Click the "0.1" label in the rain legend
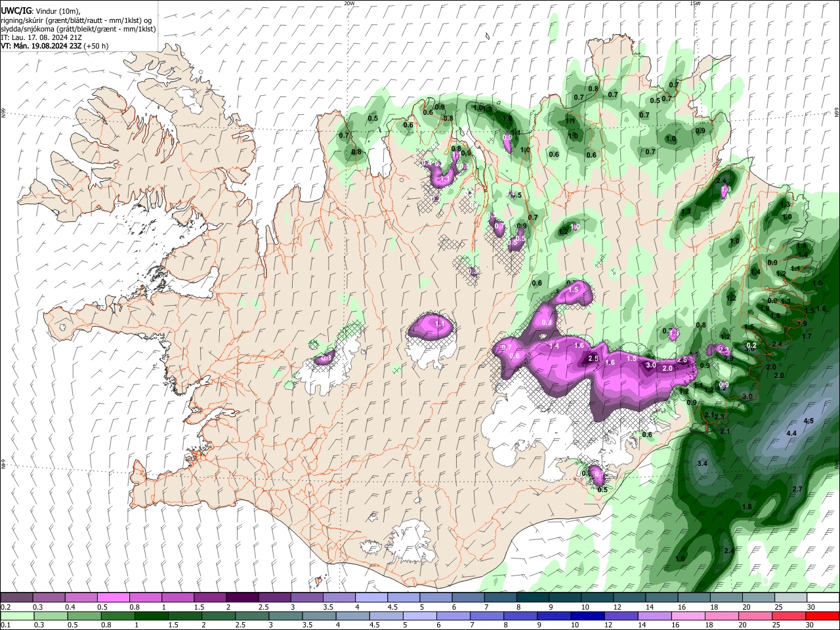The height and width of the screenshot is (630, 840). pyautogui.click(x=5, y=625)
